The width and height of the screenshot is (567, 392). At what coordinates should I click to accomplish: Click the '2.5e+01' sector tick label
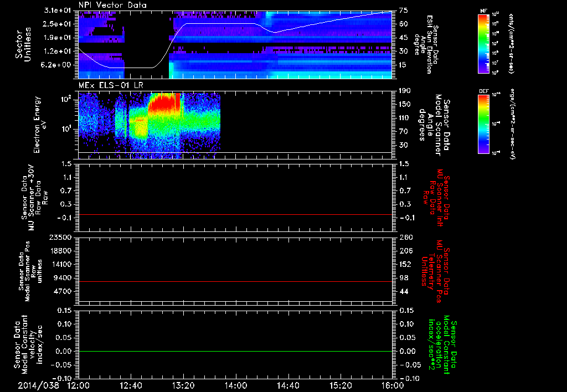tap(58, 24)
